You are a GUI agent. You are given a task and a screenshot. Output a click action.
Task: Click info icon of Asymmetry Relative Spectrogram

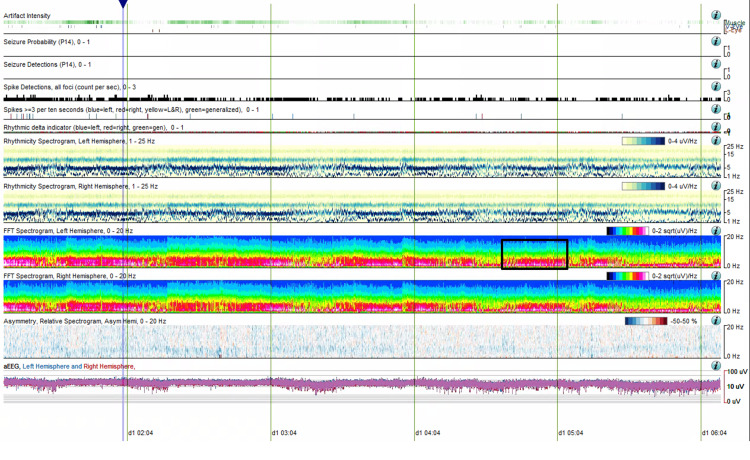pyautogui.click(x=716, y=320)
